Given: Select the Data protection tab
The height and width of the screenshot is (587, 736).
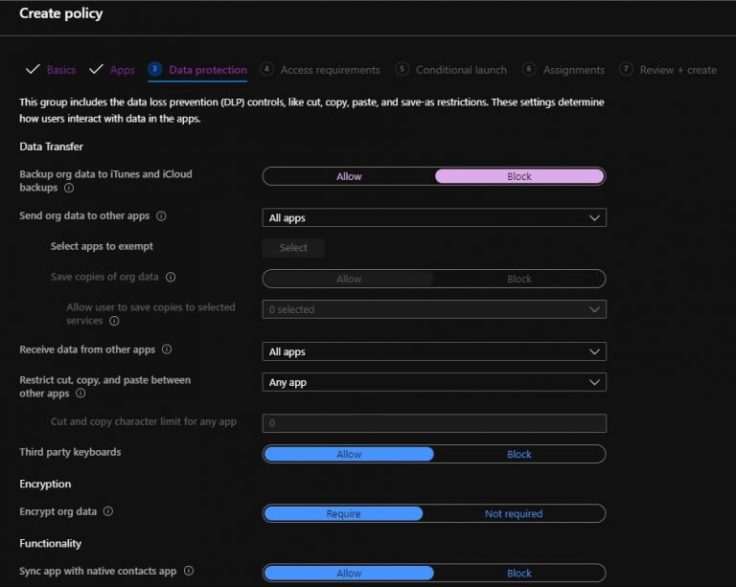Looking at the screenshot, I should click(208, 70).
